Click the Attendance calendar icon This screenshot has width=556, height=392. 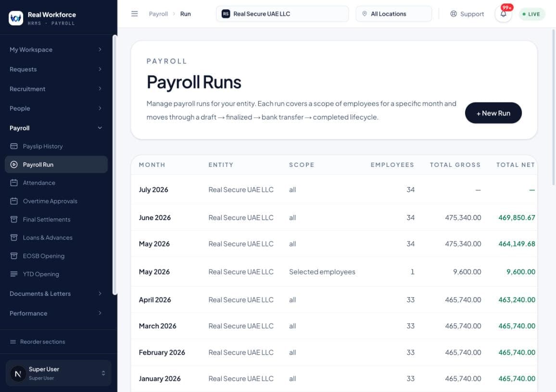pyautogui.click(x=14, y=183)
